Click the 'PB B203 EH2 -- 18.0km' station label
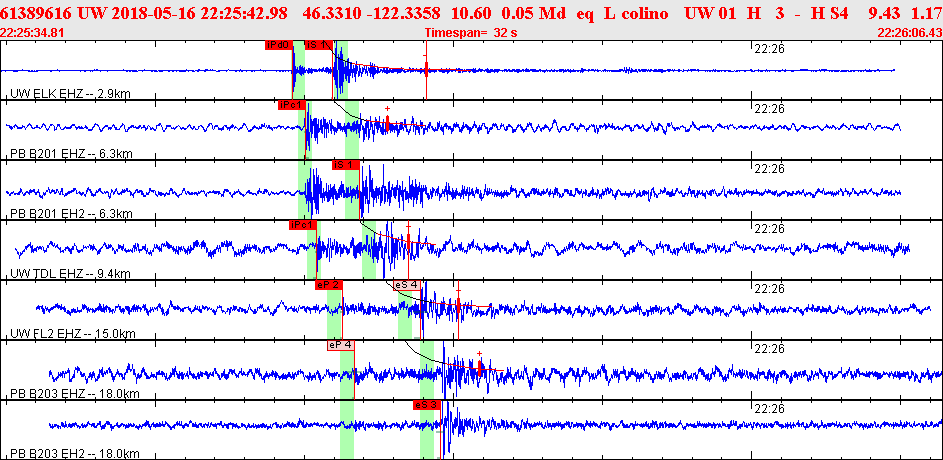Viewport: 943px width, 460px height. [x=75, y=453]
